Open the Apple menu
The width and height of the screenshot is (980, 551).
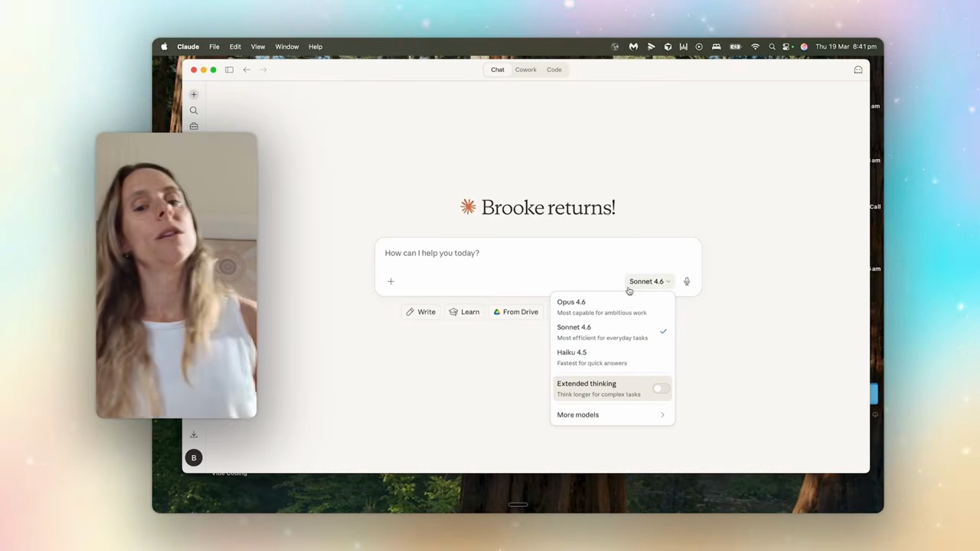(x=164, y=47)
